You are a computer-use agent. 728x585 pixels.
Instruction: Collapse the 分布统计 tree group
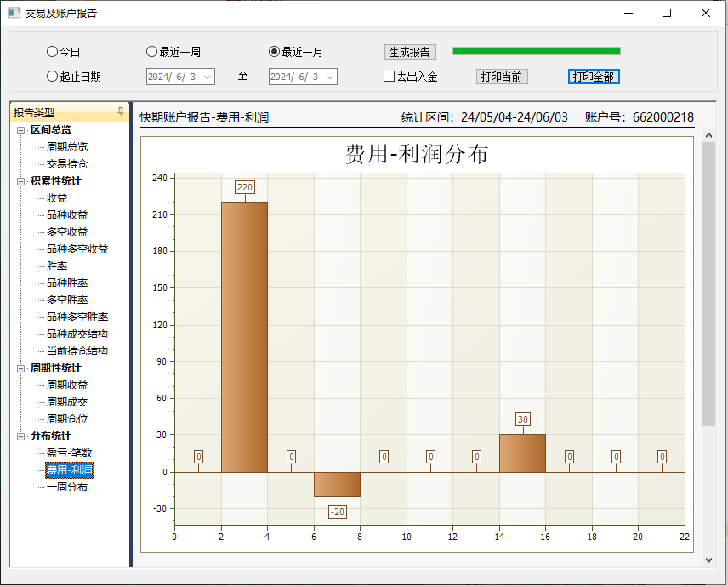point(21,436)
